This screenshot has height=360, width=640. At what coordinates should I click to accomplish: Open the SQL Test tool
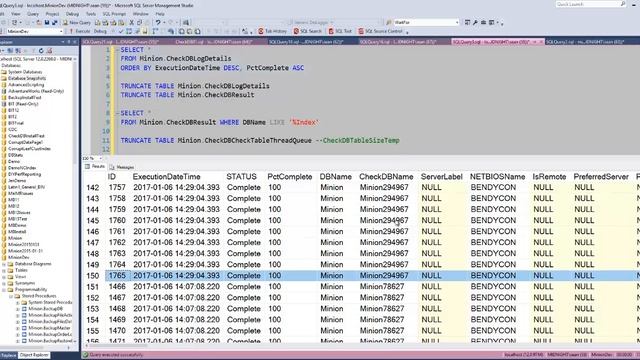click(x=340, y=31)
